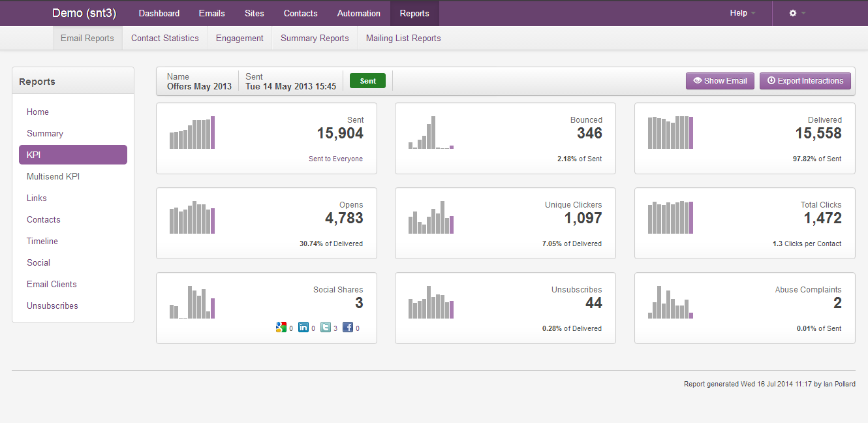Image resolution: width=868 pixels, height=423 pixels.
Task: Click the Google social share icon
Action: coord(281,328)
